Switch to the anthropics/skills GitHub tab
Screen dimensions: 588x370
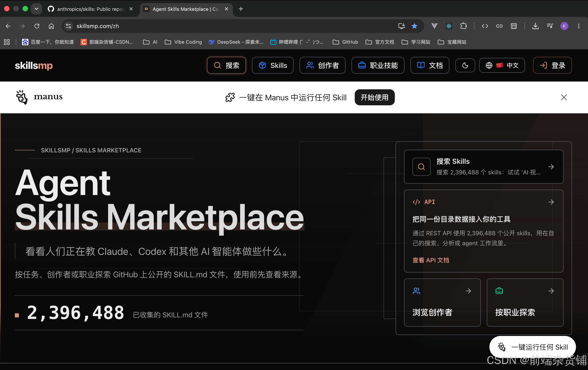(90, 9)
